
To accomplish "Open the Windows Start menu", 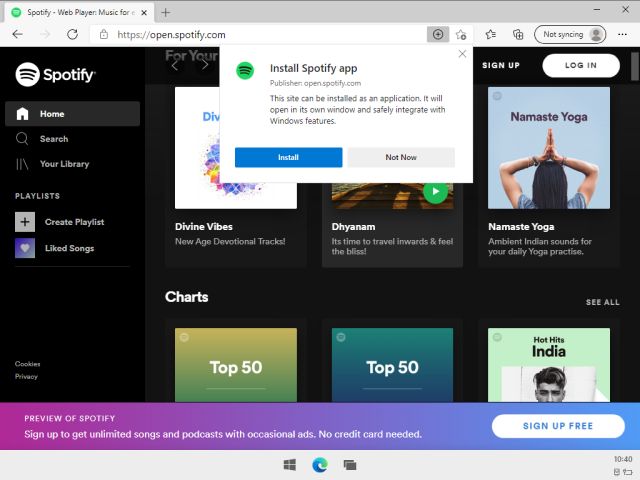I will (290, 464).
